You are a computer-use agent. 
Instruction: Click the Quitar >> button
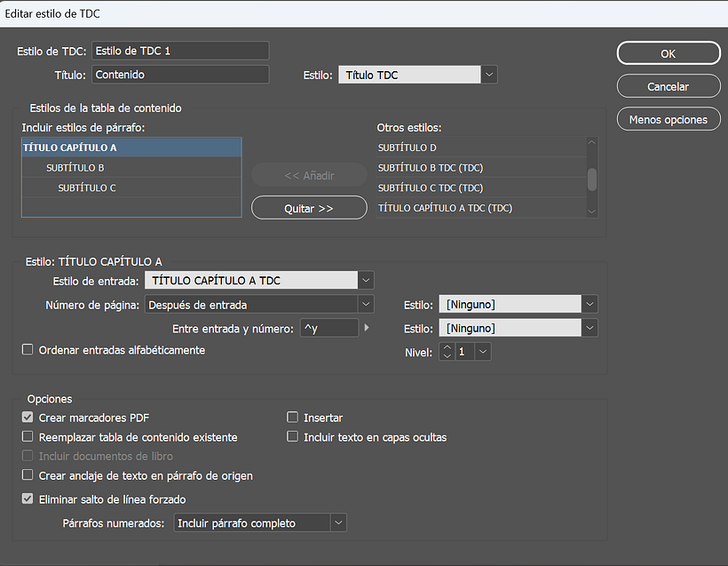coord(309,208)
